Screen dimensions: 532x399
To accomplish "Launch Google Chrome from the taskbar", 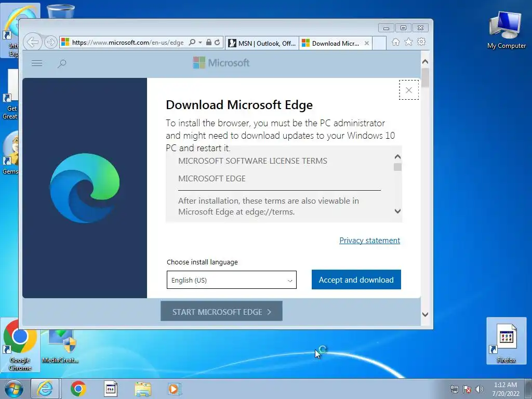I will point(78,389).
